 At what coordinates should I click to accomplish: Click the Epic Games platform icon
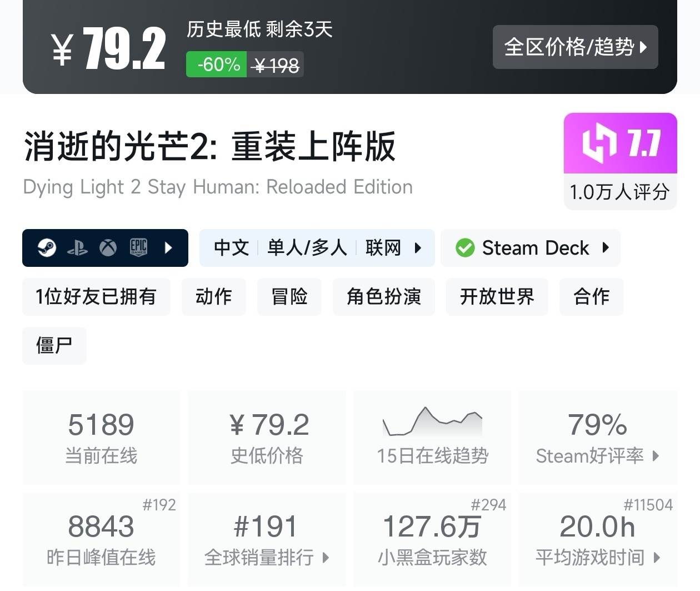tap(138, 247)
